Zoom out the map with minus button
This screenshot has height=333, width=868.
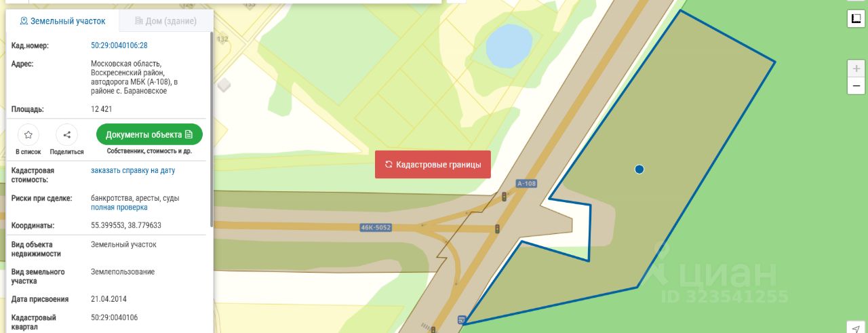tap(856, 86)
